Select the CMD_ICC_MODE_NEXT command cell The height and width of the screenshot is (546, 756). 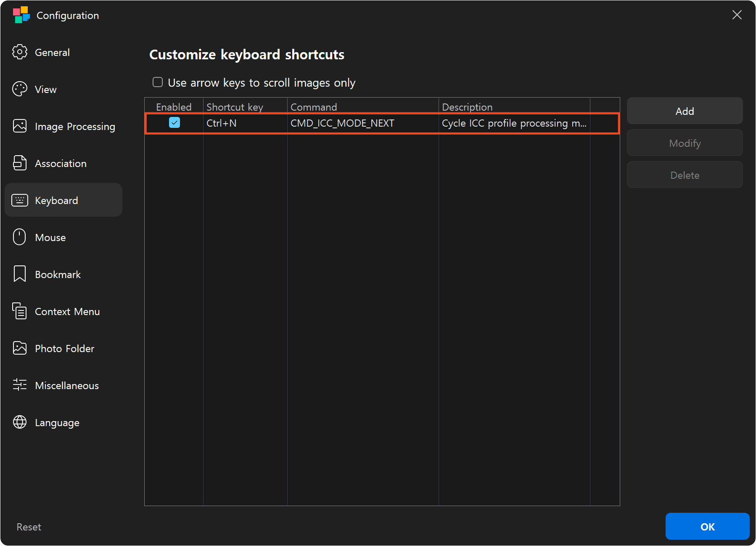[363, 123]
